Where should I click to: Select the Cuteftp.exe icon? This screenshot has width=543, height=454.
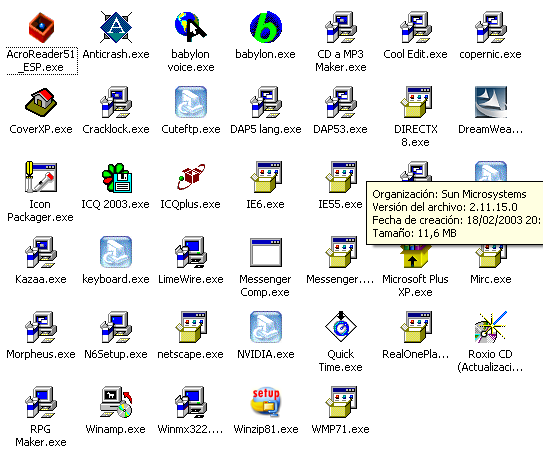(x=191, y=103)
